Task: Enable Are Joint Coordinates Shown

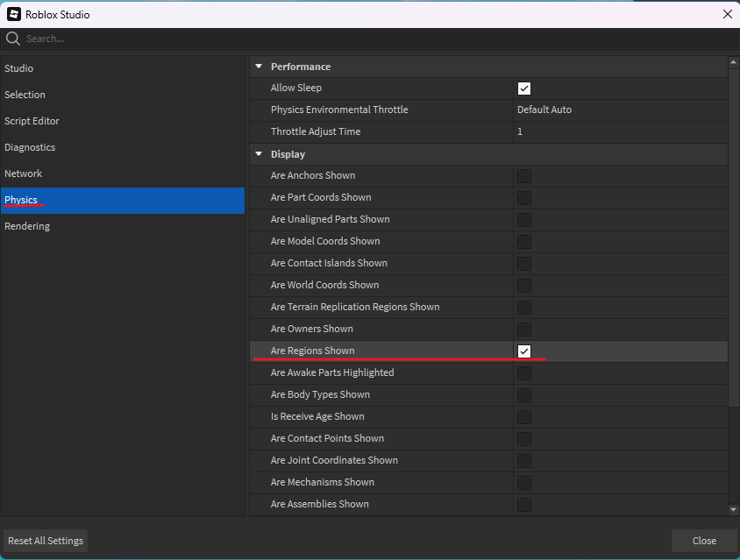Action: point(523,461)
